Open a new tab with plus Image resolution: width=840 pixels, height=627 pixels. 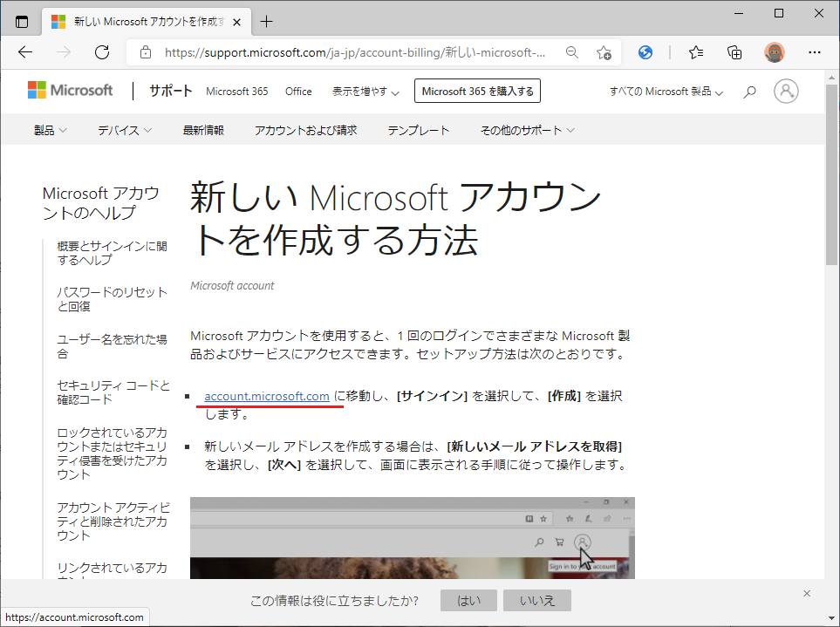[x=266, y=22]
